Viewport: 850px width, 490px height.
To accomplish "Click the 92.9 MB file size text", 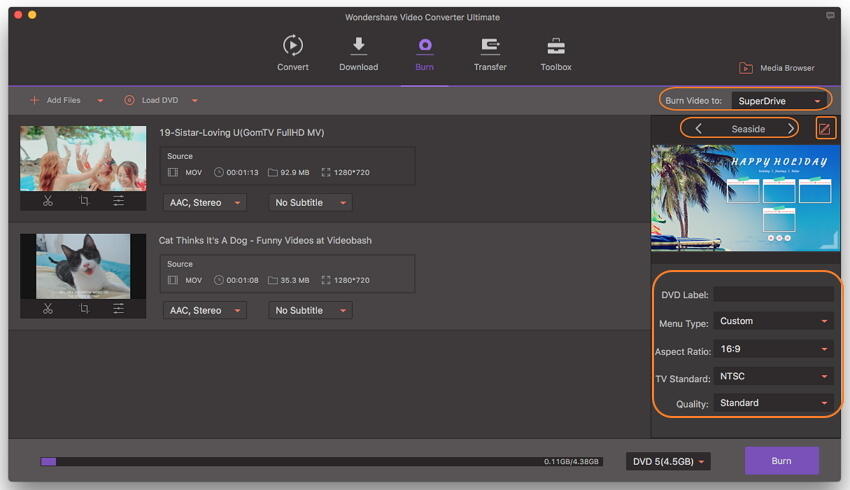I will (294, 172).
